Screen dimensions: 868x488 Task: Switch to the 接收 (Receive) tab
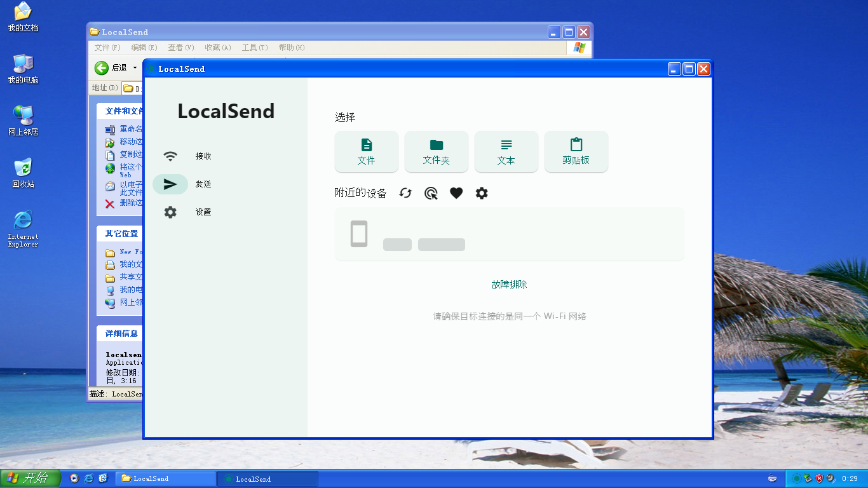click(188, 156)
